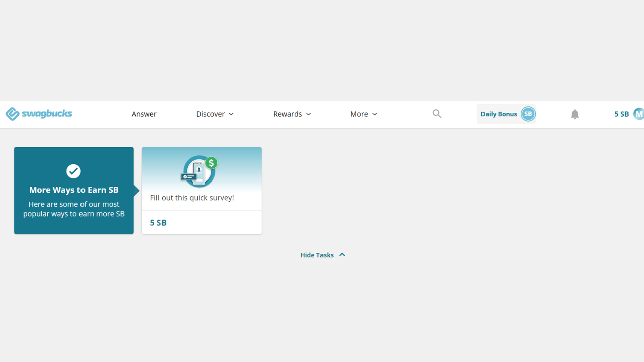Click the SB coin icon next to Daily Bonus
644x362 pixels.
pos(528,114)
